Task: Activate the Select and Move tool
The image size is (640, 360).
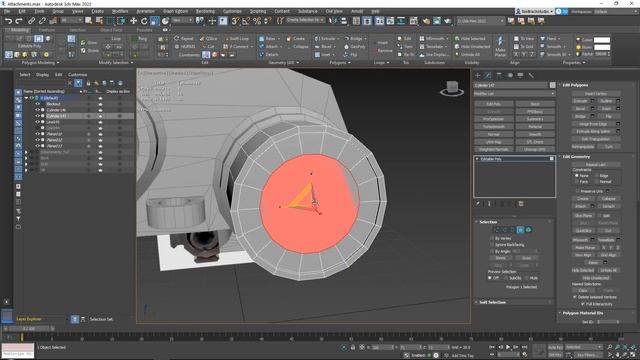Action: coord(133,20)
